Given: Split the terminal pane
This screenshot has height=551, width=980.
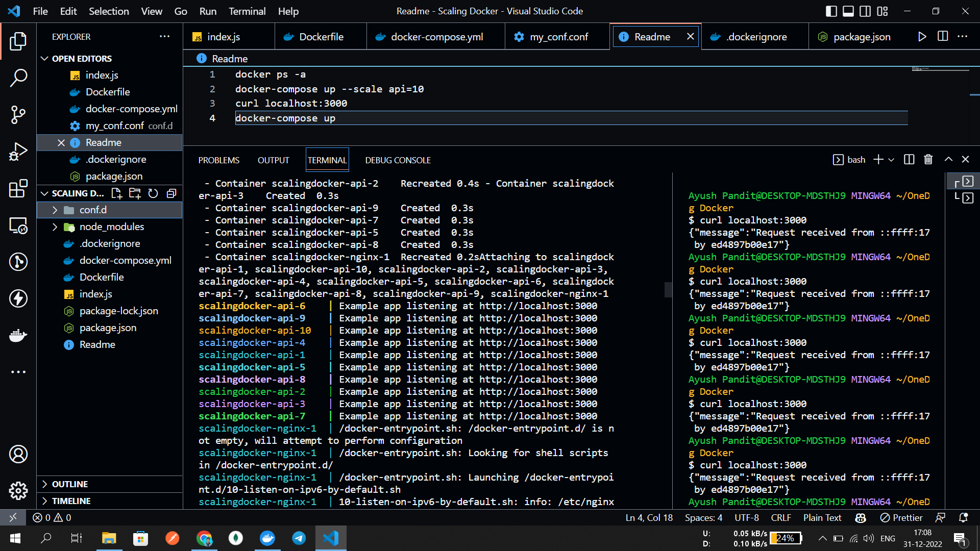Looking at the screenshot, I should (x=909, y=160).
